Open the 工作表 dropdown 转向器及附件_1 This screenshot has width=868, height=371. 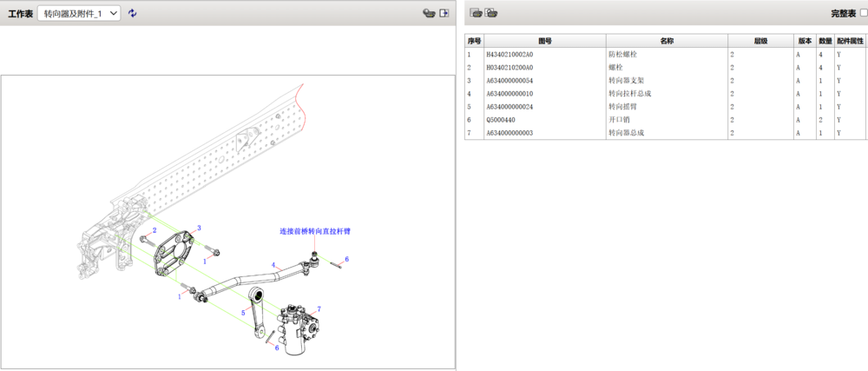click(x=79, y=13)
